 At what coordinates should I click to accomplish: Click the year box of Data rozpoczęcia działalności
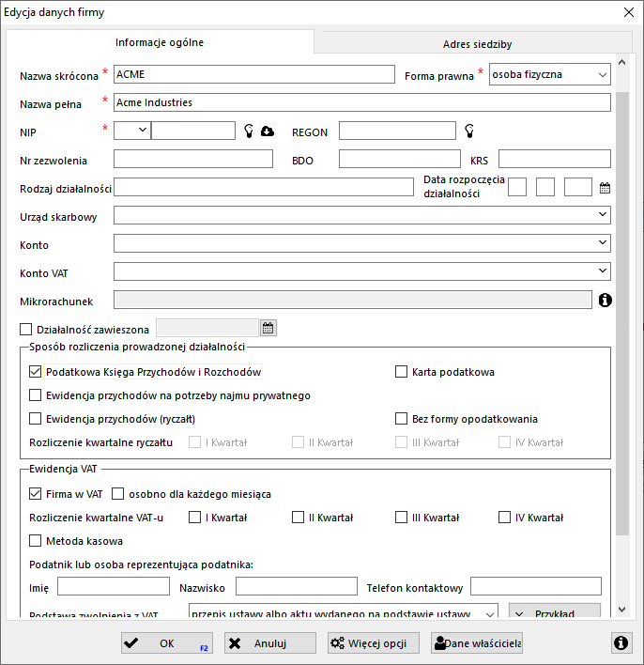(578, 187)
